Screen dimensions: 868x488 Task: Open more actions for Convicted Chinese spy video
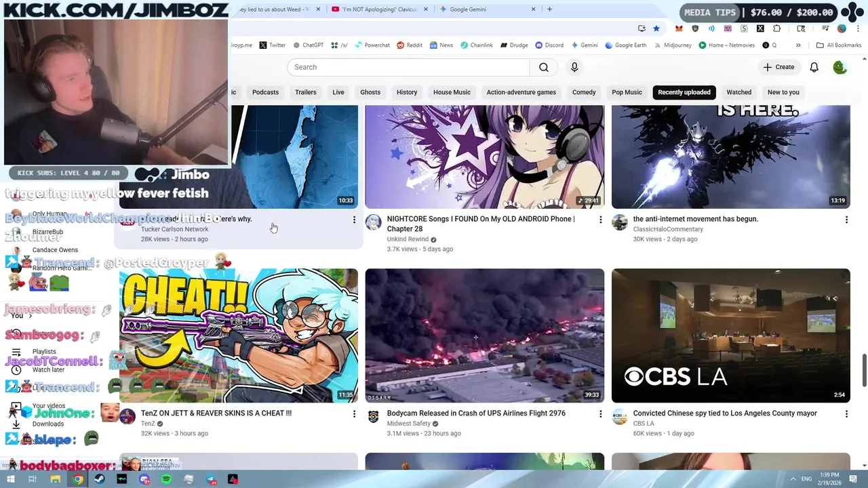[846, 413]
